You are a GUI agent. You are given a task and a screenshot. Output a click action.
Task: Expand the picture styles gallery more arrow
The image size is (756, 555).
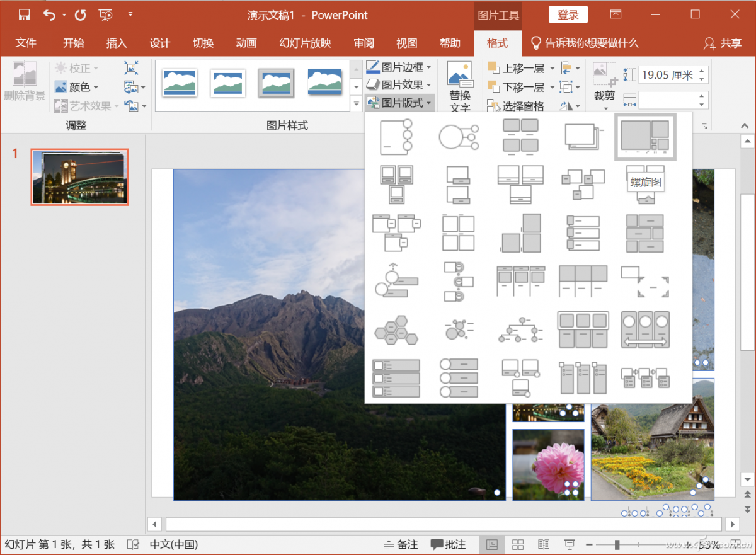click(356, 104)
